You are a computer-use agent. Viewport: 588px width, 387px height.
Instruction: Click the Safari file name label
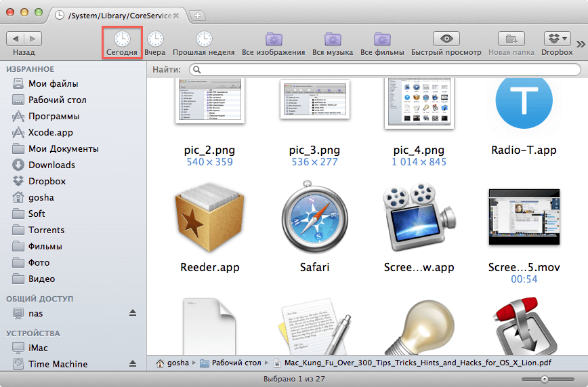coord(314,267)
